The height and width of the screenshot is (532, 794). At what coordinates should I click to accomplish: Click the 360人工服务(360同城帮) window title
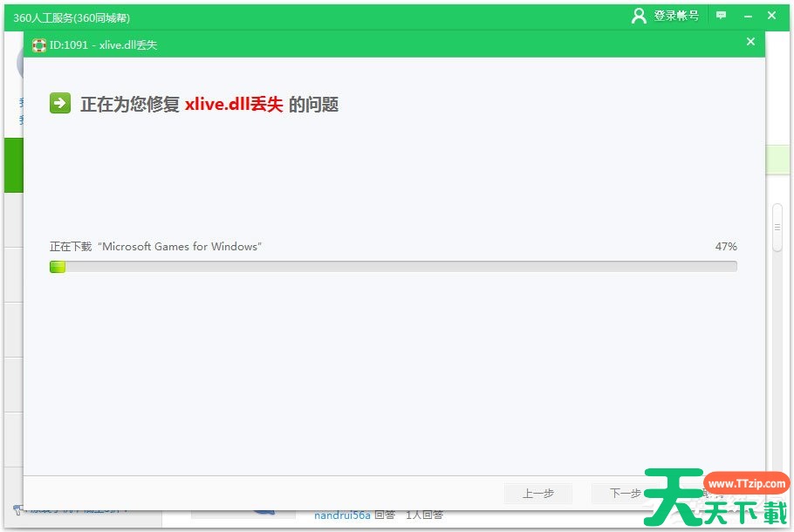pos(72,17)
